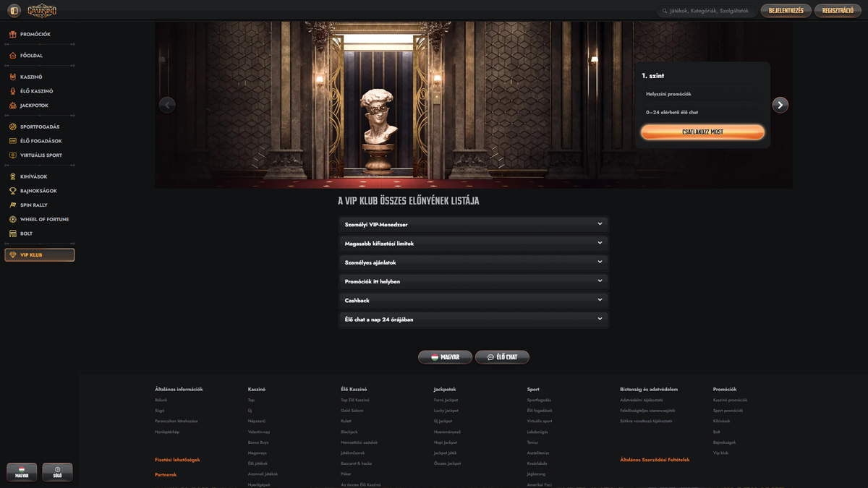868x488 pixels.
Task: Open Élő Kaszinó via its sidebar icon
Action: pyautogui.click(x=12, y=91)
